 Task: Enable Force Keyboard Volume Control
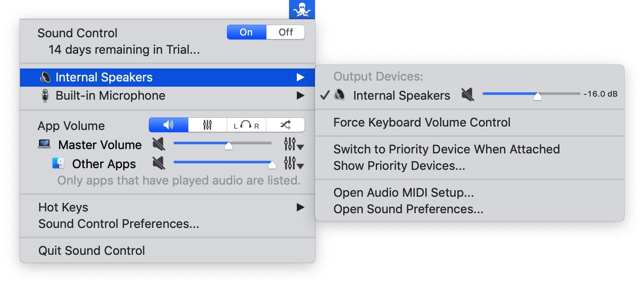[422, 123]
